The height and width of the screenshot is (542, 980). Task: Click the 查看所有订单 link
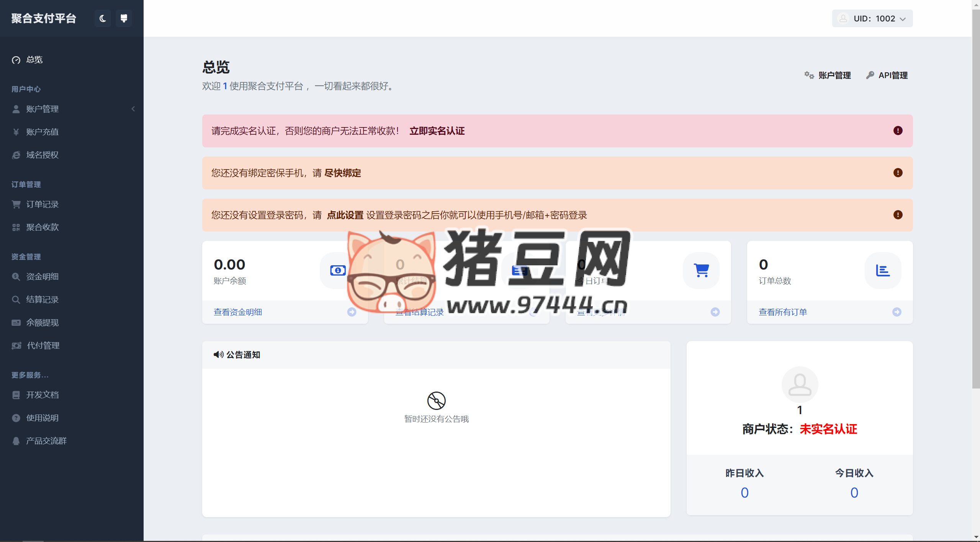(x=783, y=312)
